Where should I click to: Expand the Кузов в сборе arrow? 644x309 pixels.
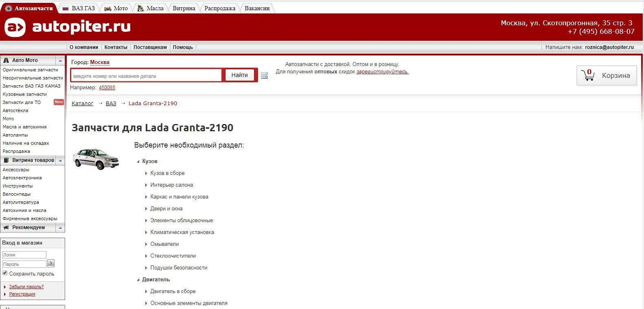click(146, 173)
